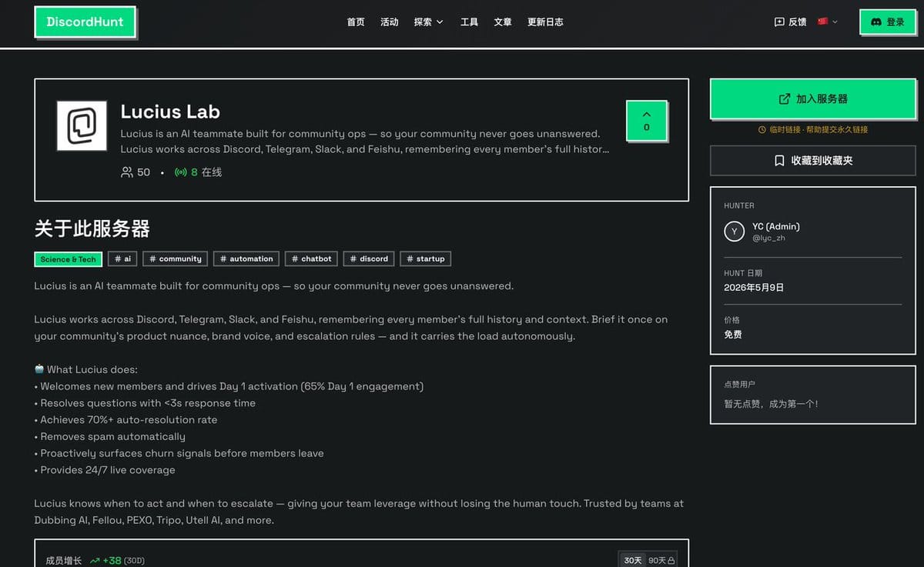Click 收藏到收藏夹 bookmark button
This screenshot has height=567, width=924.
coord(812,161)
